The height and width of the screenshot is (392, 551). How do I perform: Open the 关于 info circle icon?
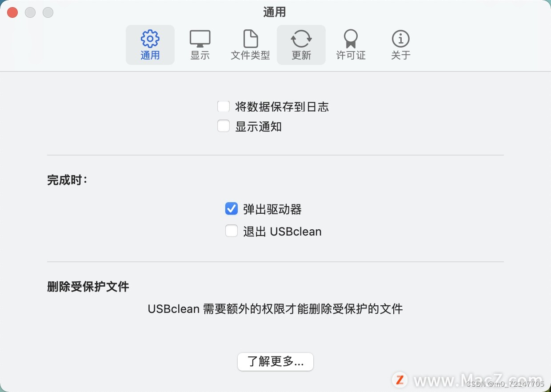pos(400,39)
